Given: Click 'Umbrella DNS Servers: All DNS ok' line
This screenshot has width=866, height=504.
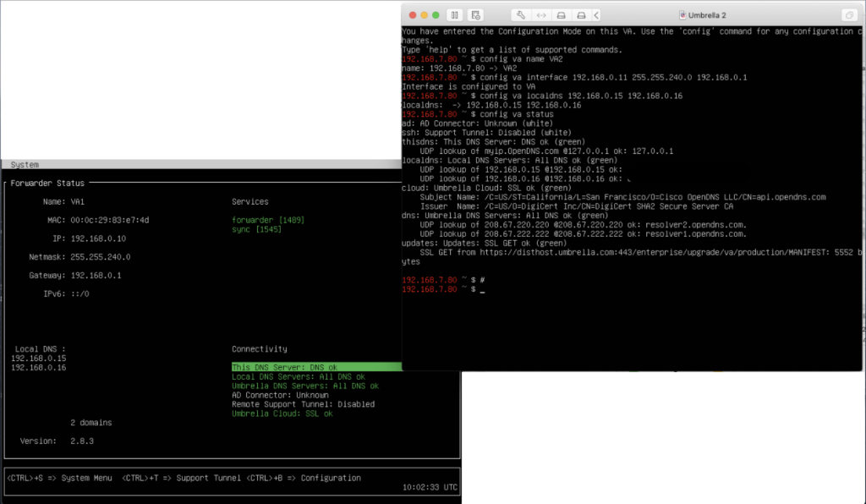Looking at the screenshot, I should tap(305, 386).
